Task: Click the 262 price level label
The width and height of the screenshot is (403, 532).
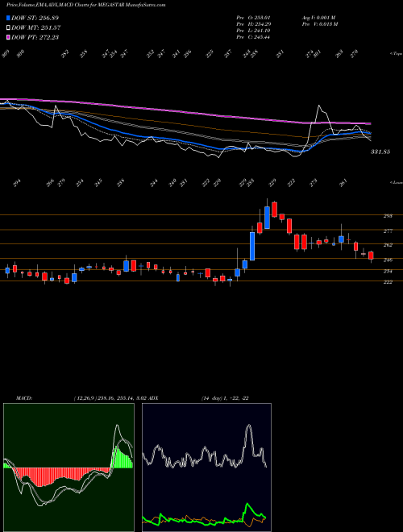Action: [388, 245]
